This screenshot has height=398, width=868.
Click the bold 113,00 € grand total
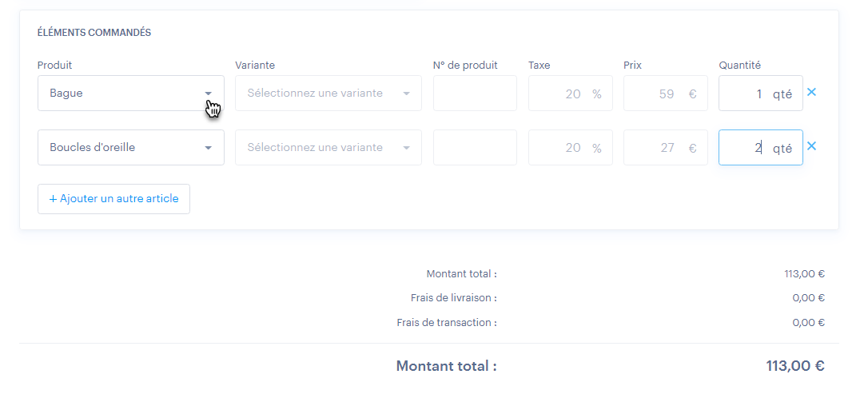point(794,366)
